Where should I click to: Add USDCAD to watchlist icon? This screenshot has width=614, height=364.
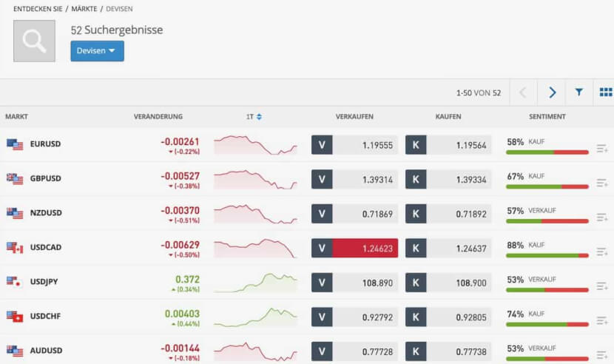(x=602, y=252)
